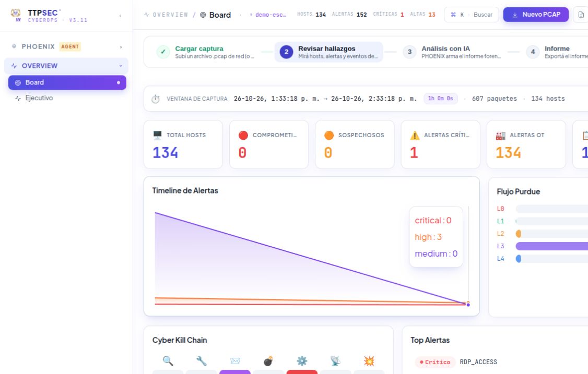Click the PHOENIX gear icon
The height and width of the screenshot is (374, 588).
[x=14, y=46]
